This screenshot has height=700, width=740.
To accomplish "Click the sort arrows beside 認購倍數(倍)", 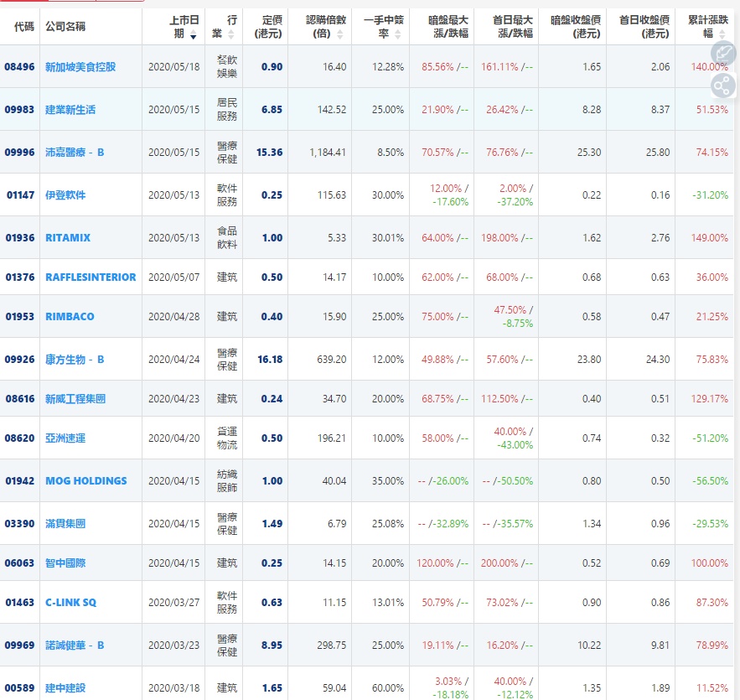I will pyautogui.click(x=339, y=34).
